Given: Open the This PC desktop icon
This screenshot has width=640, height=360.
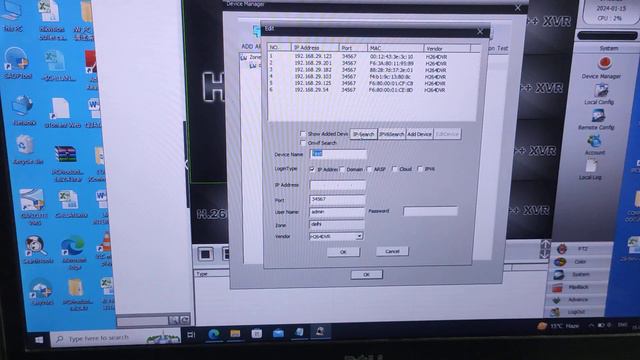Looking at the screenshot, I should 12,16.
